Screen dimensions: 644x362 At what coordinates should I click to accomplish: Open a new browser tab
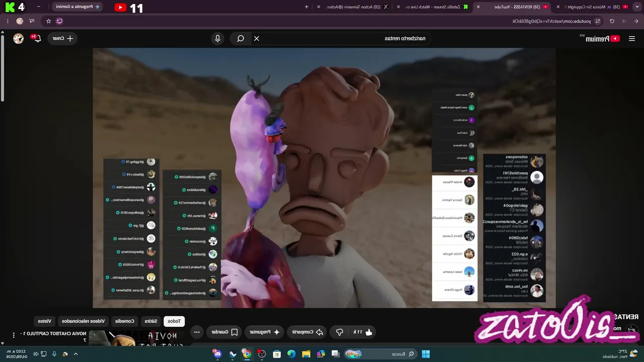coord(307,7)
